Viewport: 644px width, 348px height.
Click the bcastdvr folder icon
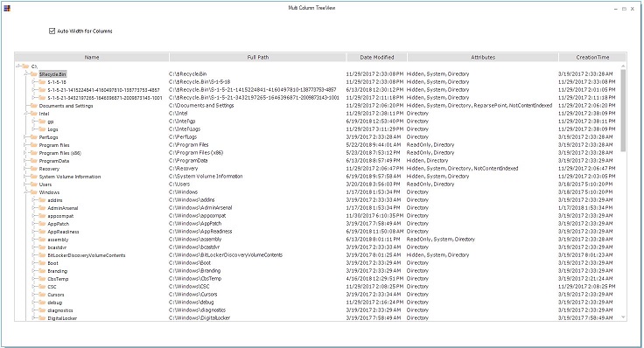(x=42, y=247)
